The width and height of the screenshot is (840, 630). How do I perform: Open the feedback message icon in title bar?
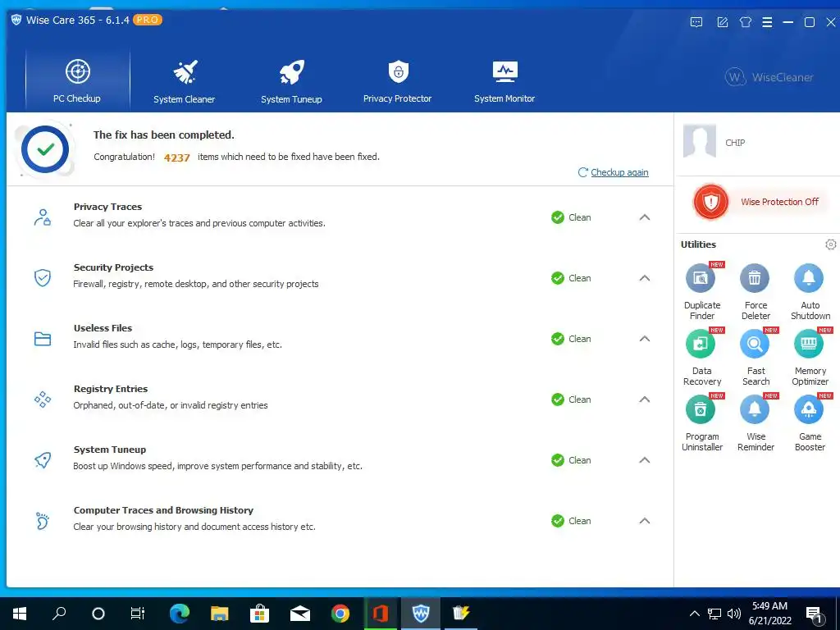[x=696, y=22]
